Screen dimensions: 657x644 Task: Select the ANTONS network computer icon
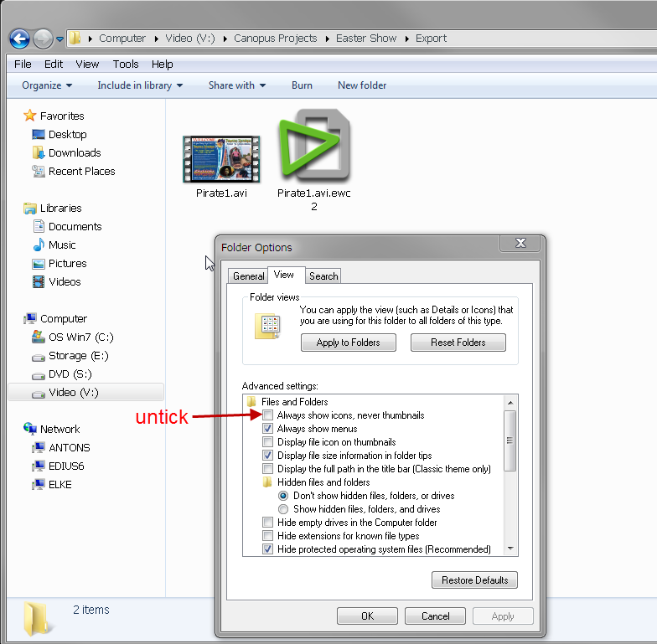point(39,447)
